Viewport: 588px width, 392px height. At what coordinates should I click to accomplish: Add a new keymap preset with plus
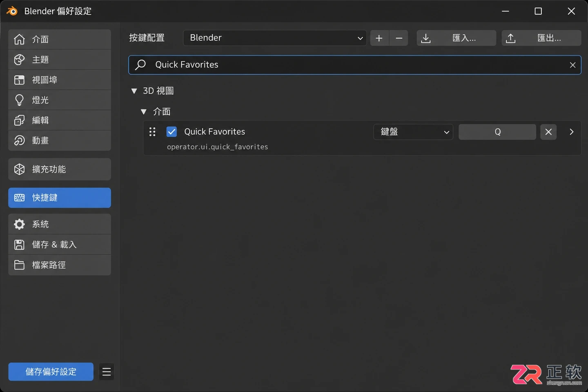(x=379, y=38)
